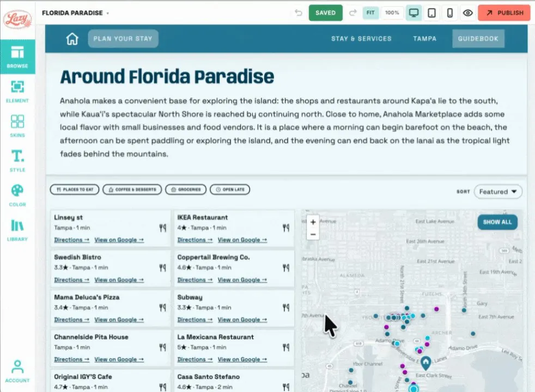Screen dimensions: 535x392
Task: Click fork icon on Subway card
Action: 286,308
